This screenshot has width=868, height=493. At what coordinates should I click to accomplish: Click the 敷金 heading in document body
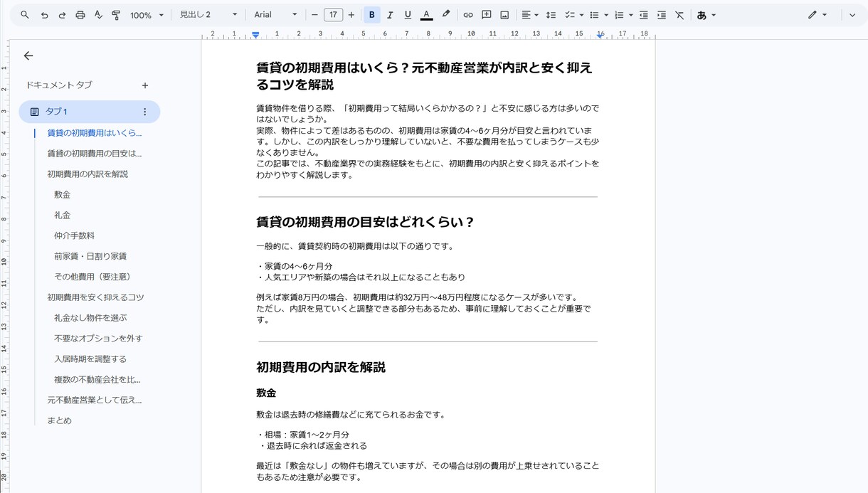(266, 393)
